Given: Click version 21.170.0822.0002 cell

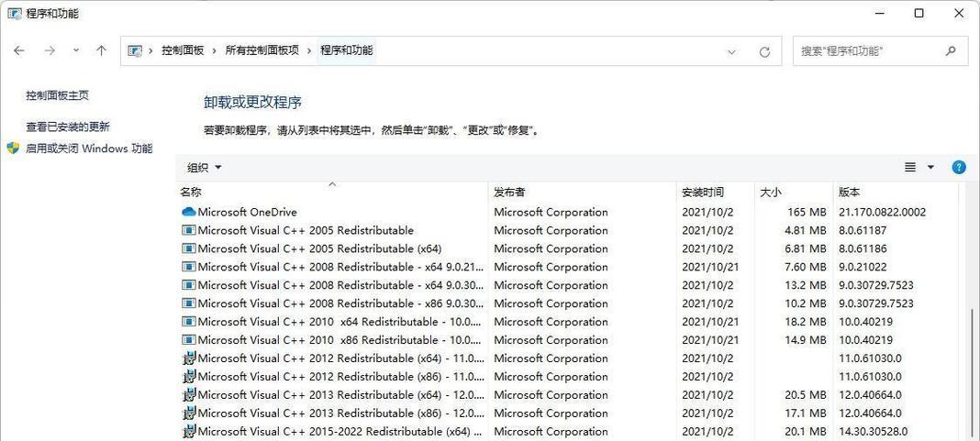Looking at the screenshot, I should (x=882, y=213).
